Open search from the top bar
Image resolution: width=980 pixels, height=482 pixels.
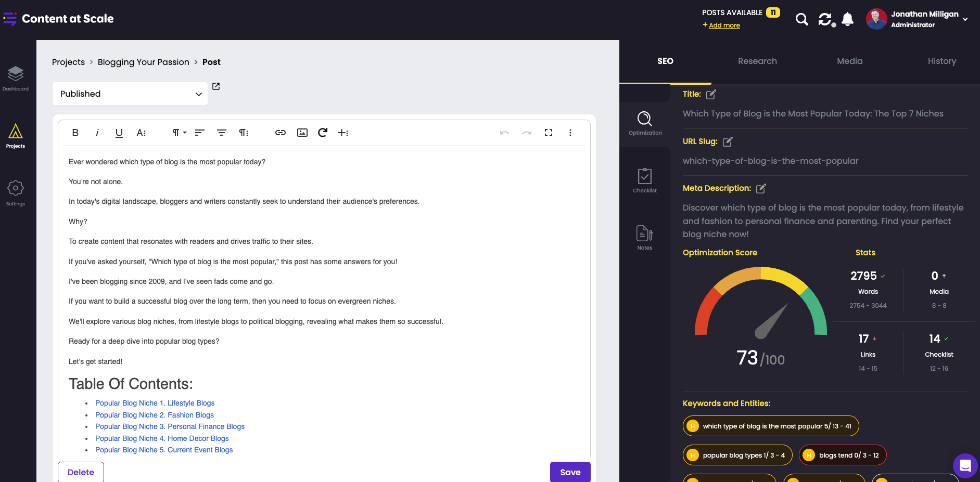point(801,19)
